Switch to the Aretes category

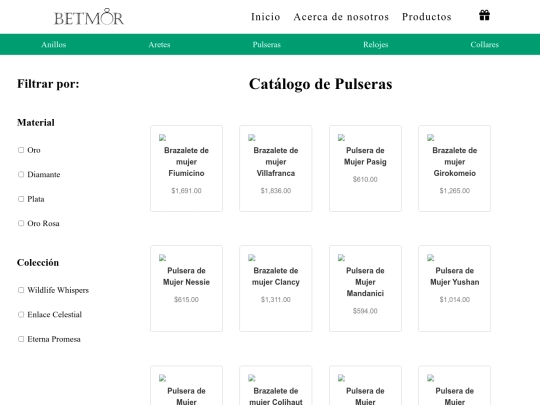pyautogui.click(x=159, y=44)
